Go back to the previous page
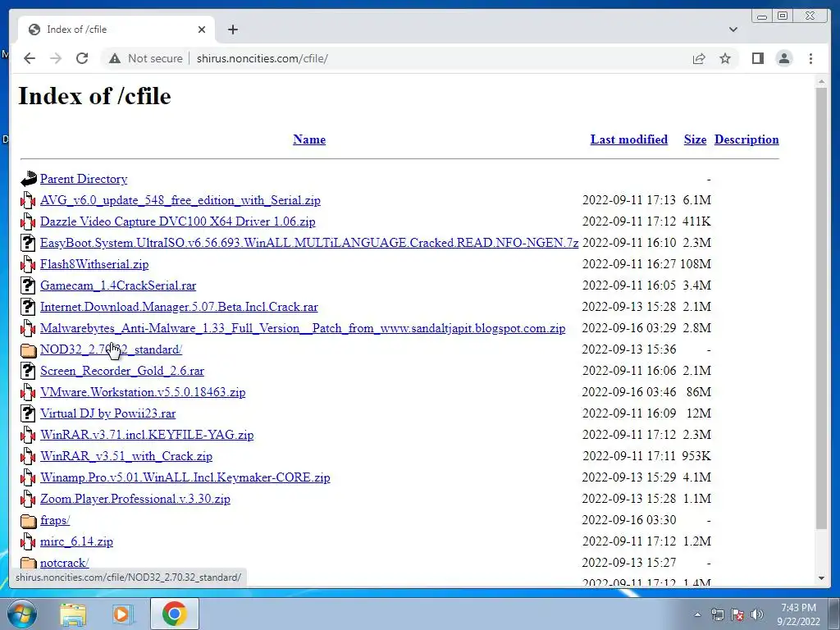Screen dimensions: 840x630 pos(30,58)
